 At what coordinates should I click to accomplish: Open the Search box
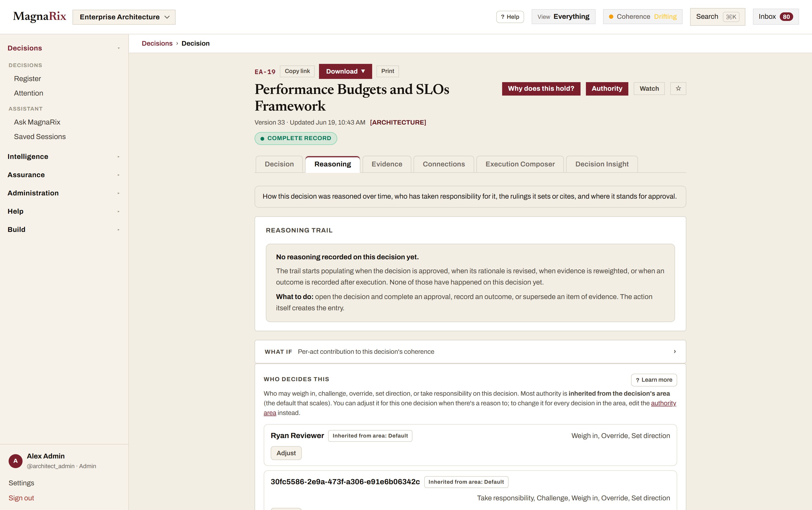717,17
